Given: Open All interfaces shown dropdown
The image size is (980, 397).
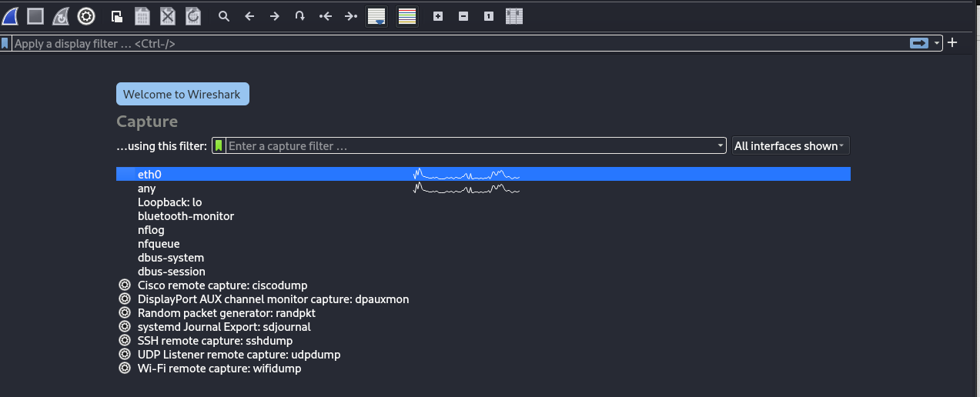Looking at the screenshot, I should (x=791, y=145).
